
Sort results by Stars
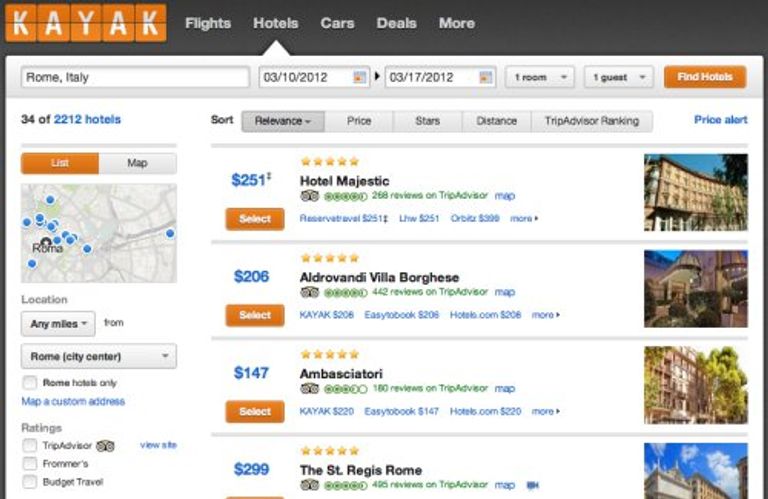(427, 121)
